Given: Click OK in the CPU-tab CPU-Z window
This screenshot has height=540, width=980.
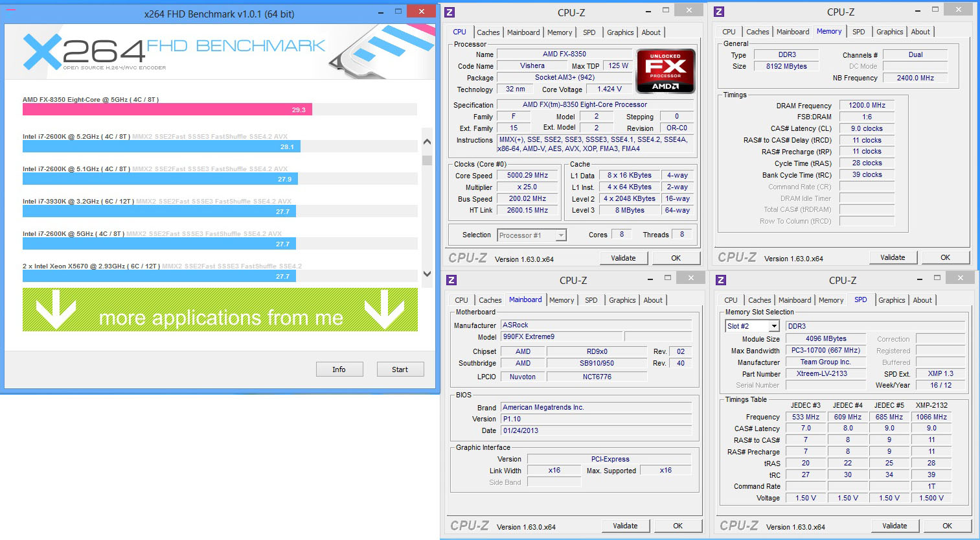Looking at the screenshot, I should [676, 258].
